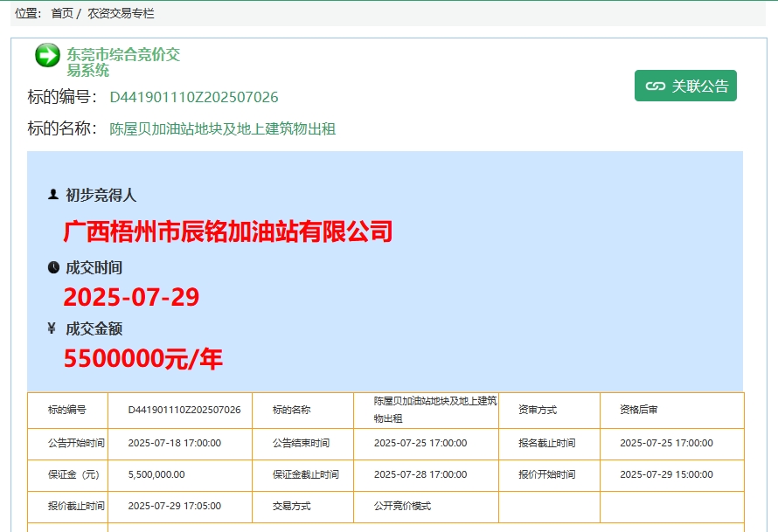Image resolution: width=778 pixels, height=532 pixels.
Task: Click the deposit value 5,500,000.00
Action: (156, 475)
